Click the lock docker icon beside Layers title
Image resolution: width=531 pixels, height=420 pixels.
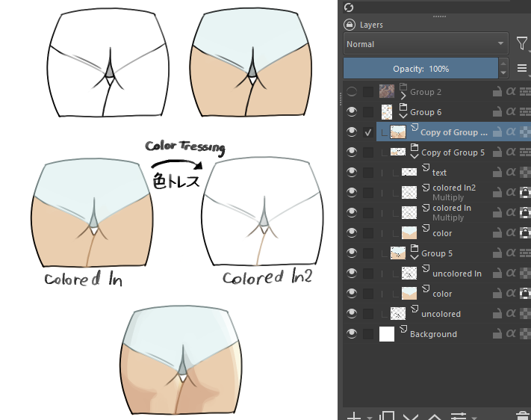(350, 25)
